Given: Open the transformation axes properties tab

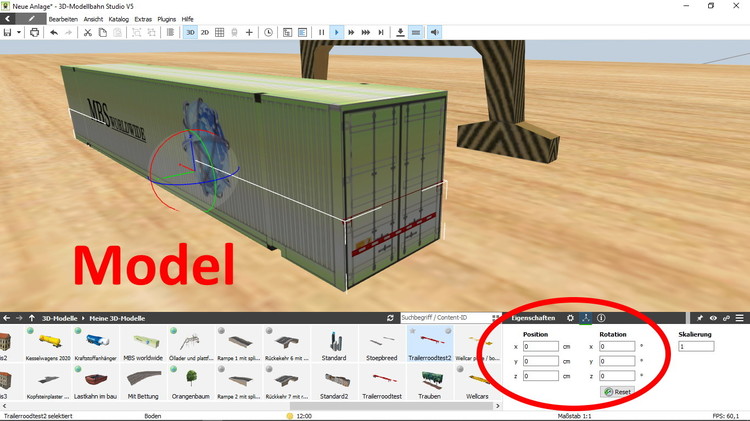Looking at the screenshot, I should tap(585, 318).
